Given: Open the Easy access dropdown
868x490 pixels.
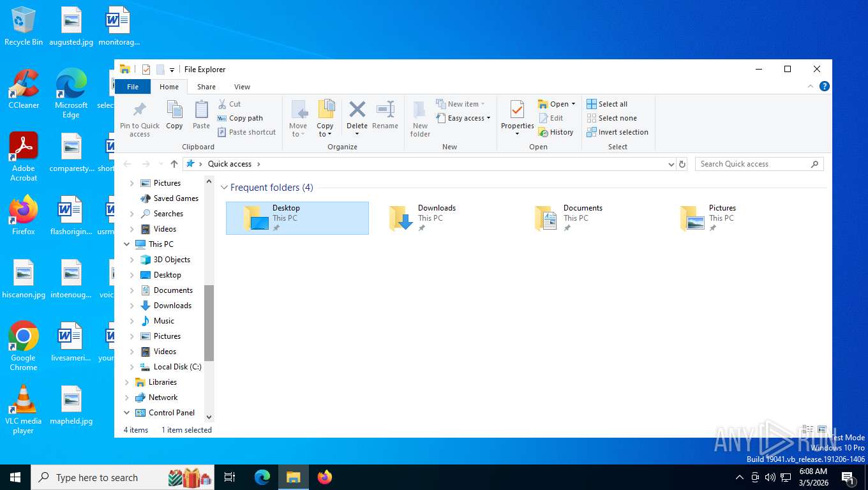Looking at the screenshot, I should point(464,118).
